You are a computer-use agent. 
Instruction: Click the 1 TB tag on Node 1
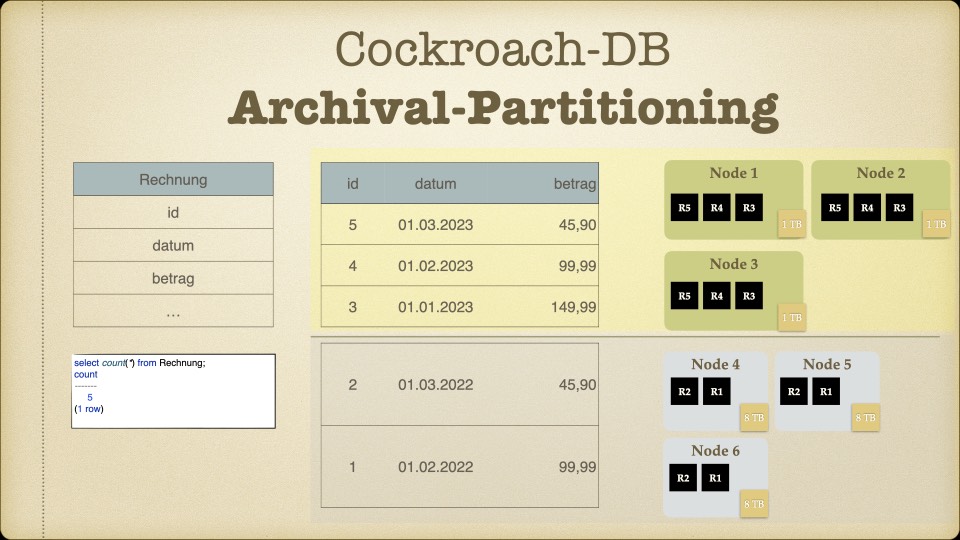coord(792,224)
